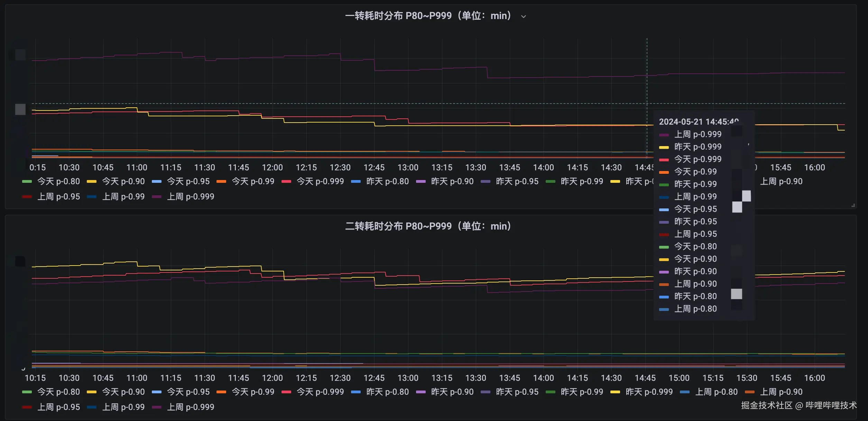Toggle 今天 p-0.80 series in 一转 panel legend

click(58, 181)
